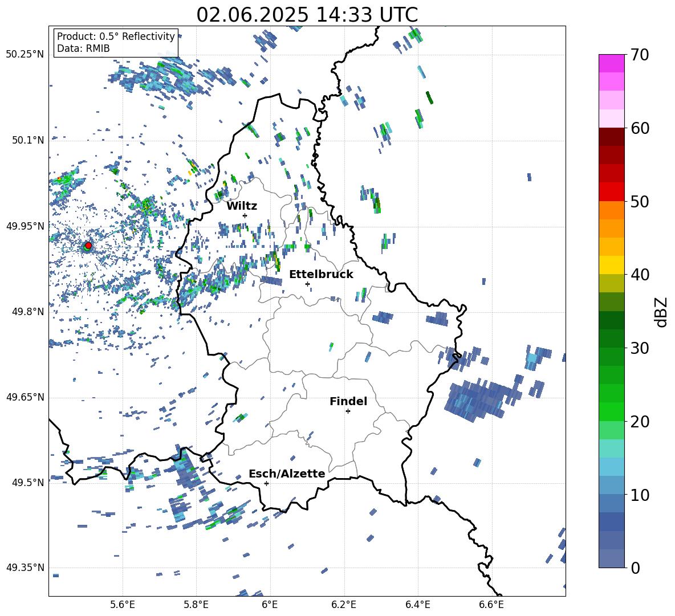This screenshot has width=675, height=616.
Task: Click the 50.25°N latitude tick label
Action: [25, 55]
